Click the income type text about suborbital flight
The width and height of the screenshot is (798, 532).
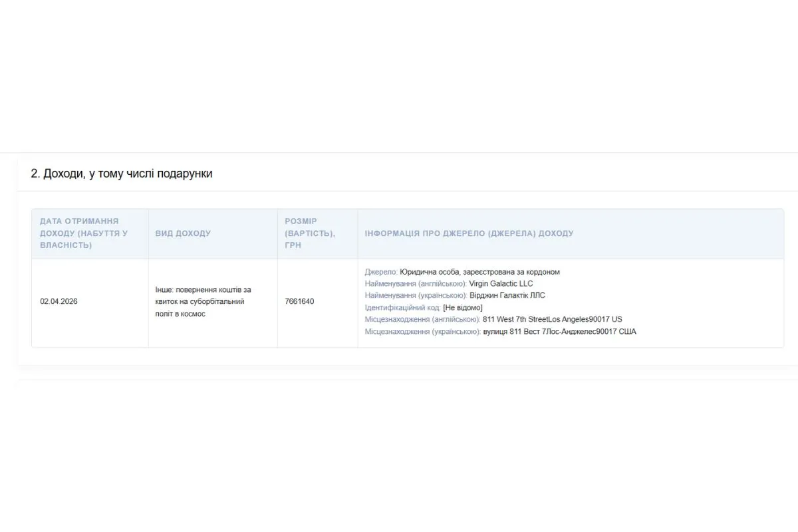tap(203, 302)
